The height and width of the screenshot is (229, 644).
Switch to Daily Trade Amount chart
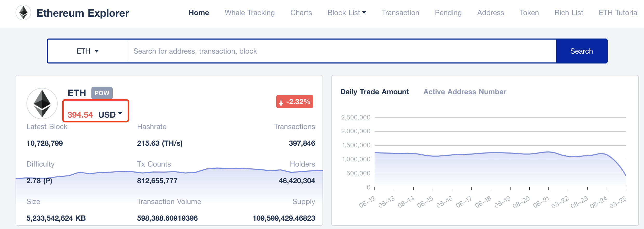[x=374, y=92]
